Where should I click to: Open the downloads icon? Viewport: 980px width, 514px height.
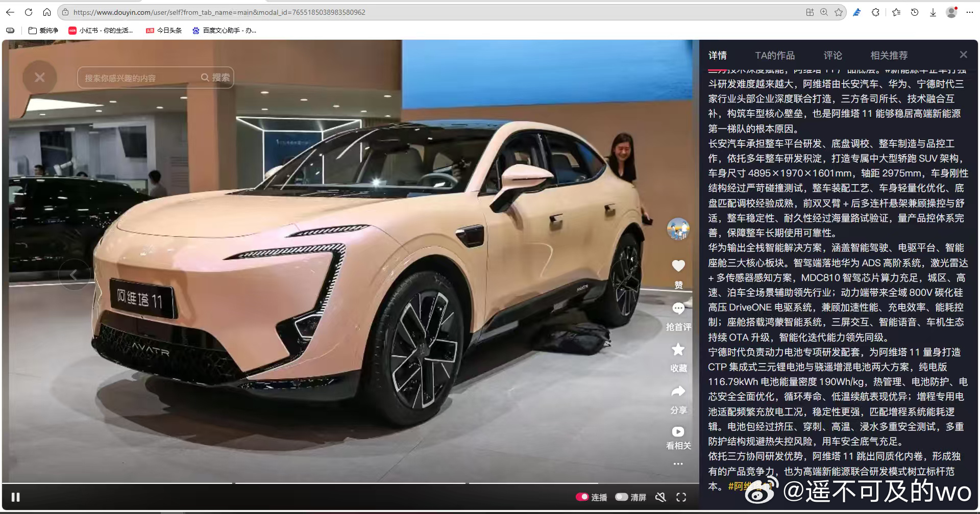pyautogui.click(x=933, y=12)
